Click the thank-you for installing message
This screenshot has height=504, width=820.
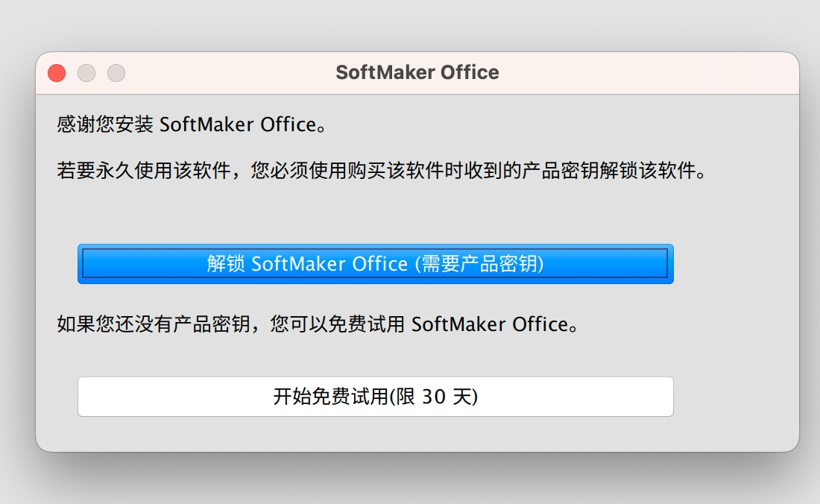[192, 125]
